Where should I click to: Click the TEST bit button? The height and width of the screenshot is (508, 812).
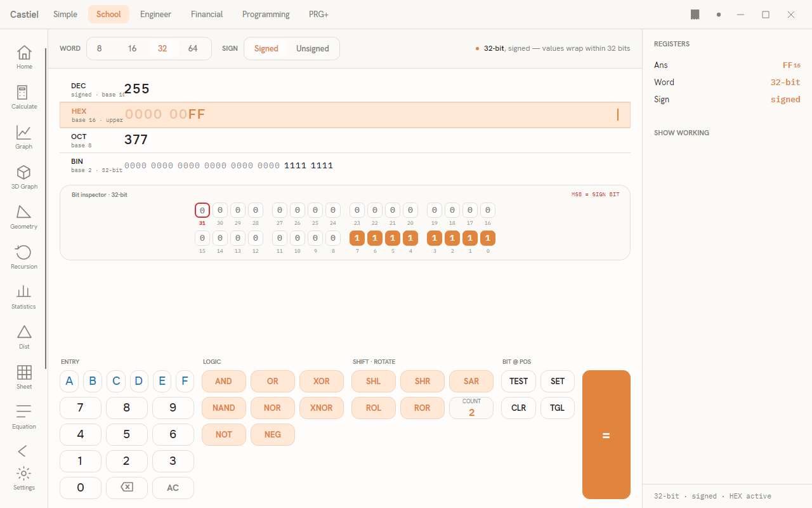point(519,381)
